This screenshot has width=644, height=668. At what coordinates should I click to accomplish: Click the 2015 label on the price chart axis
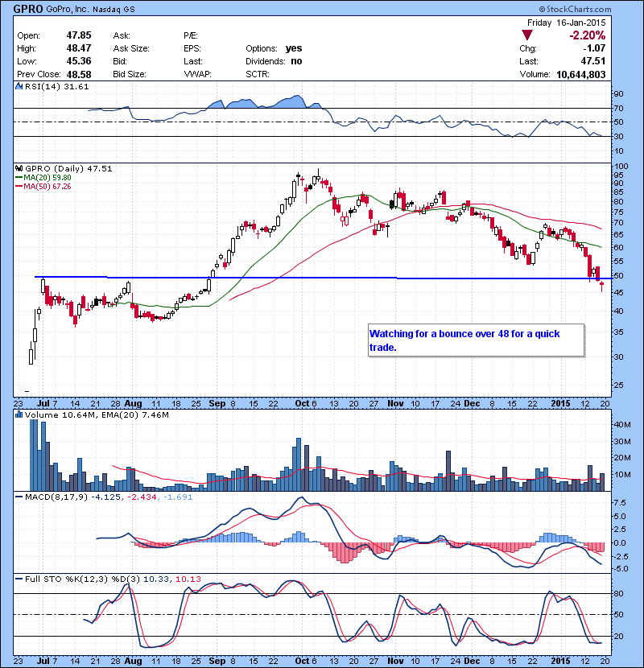[560, 403]
